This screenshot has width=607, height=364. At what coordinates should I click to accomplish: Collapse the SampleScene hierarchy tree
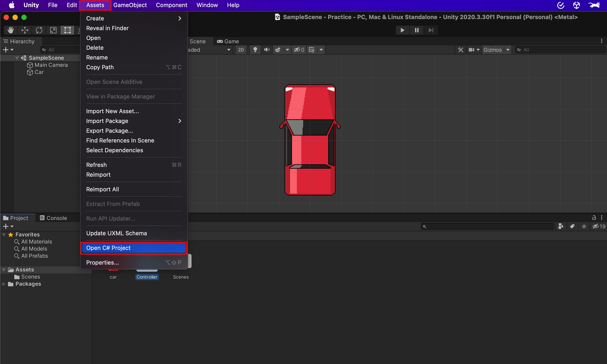coord(17,58)
